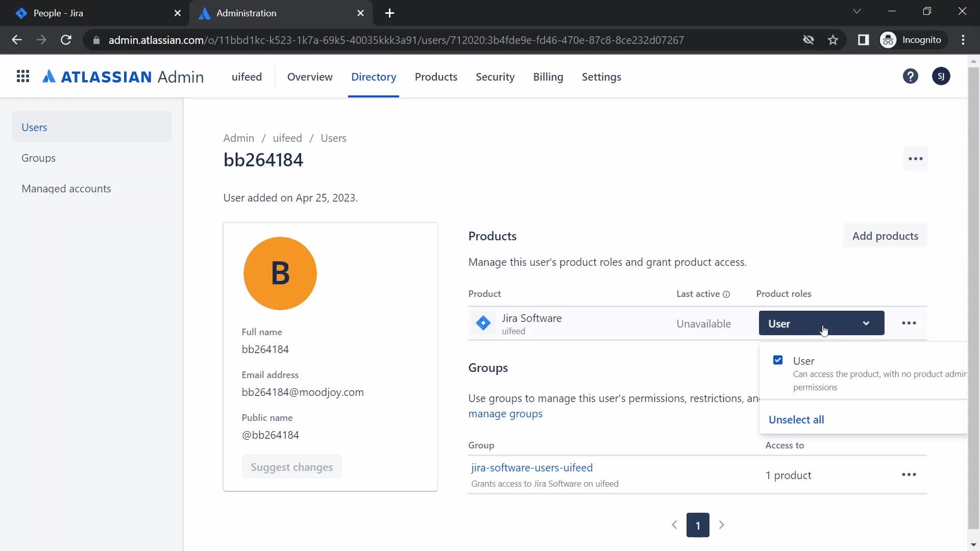
Task: Open the Atlassian app switcher grid
Action: coord(23,77)
